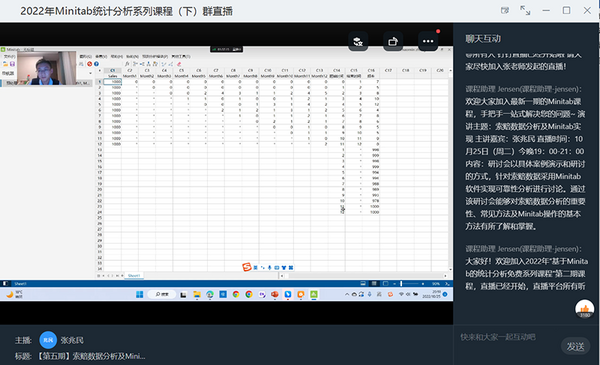Click the red cancel icon in Minitab toolbar
The image size is (600, 365).
click(x=90, y=64)
